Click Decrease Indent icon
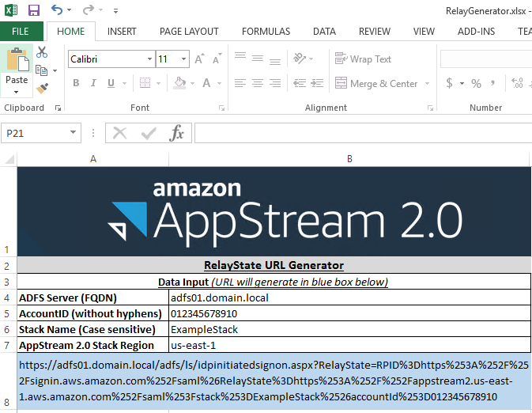 (x=300, y=83)
